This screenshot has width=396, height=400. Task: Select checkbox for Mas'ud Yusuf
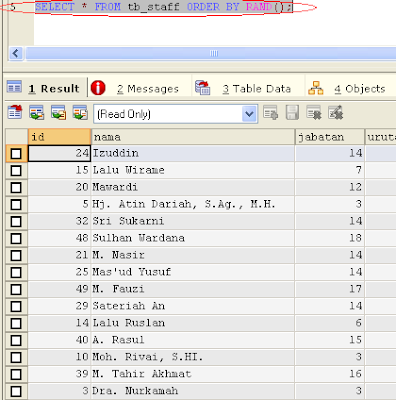tap(16, 273)
